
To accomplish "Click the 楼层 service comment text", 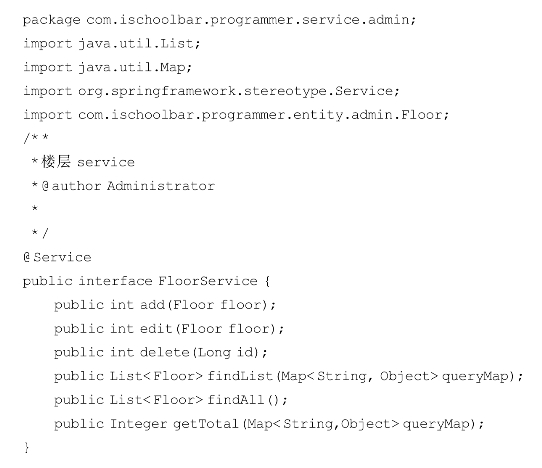I will pos(88,162).
